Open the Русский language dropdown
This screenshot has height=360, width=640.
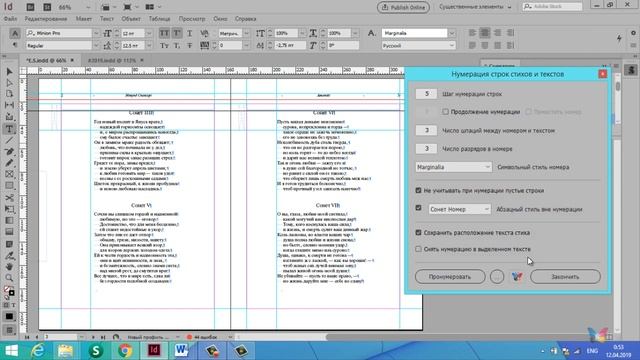[452, 46]
